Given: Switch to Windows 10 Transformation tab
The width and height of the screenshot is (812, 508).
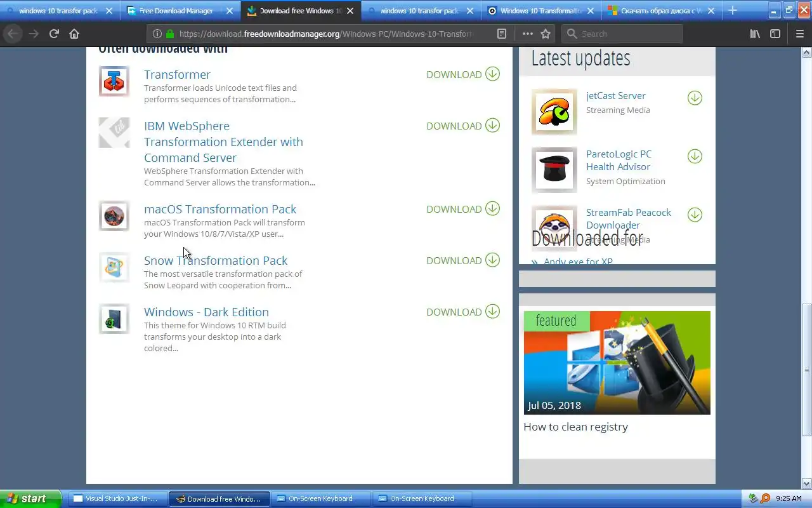Looking at the screenshot, I should [542, 11].
